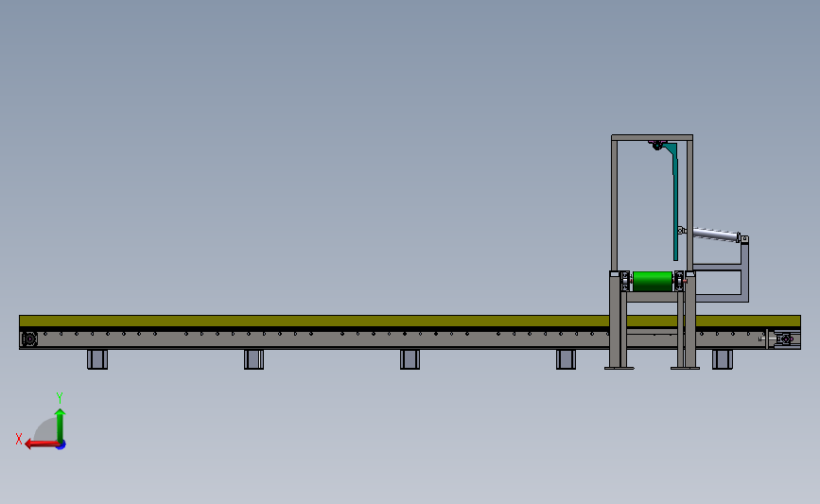Select the green roller in the gantry frame
820x504 pixels.
[x=653, y=281]
